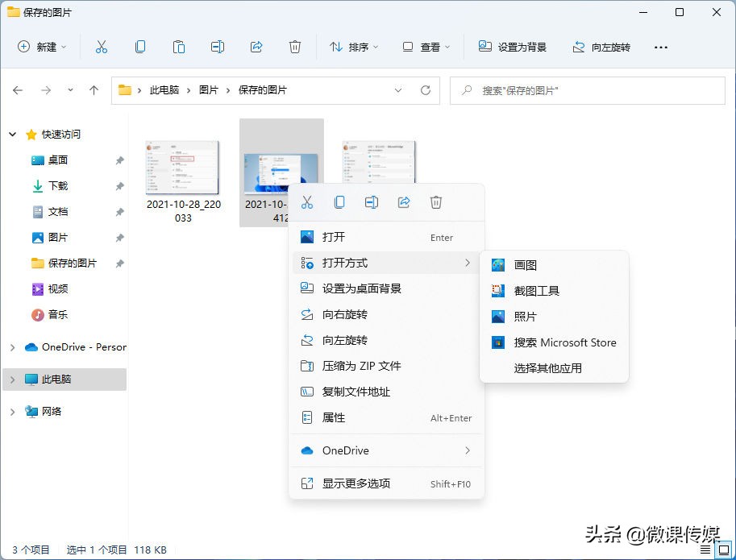This screenshot has width=736, height=560.
Task: Choose 显示更多选项 from the context menu
Action: click(x=386, y=483)
